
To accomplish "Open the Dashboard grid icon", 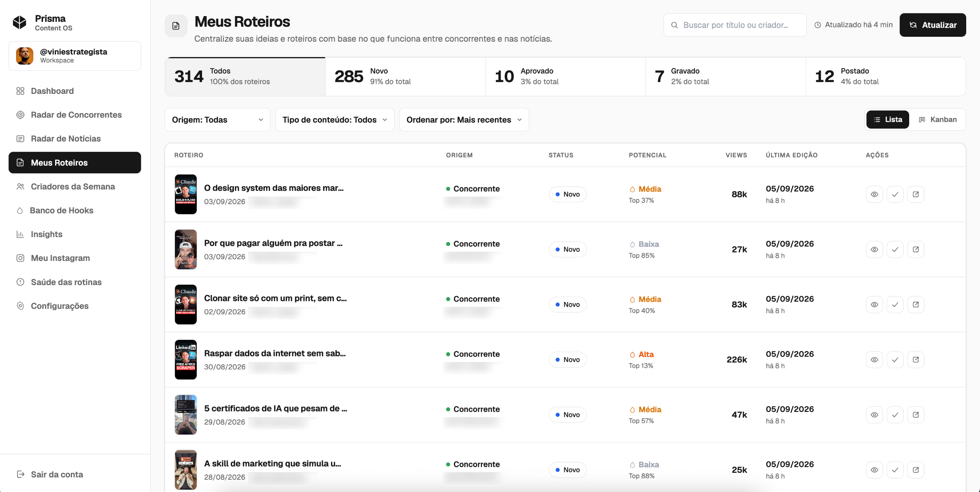I will tap(20, 91).
